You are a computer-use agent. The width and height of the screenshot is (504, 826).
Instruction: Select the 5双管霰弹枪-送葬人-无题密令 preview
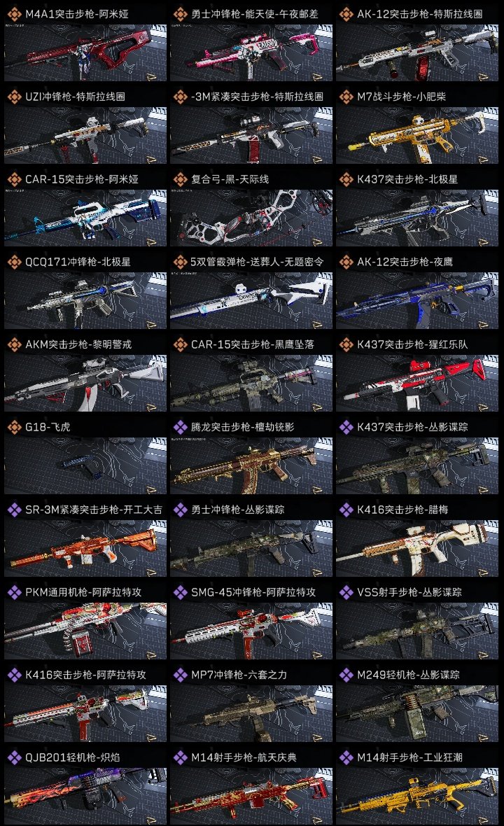coord(251,300)
